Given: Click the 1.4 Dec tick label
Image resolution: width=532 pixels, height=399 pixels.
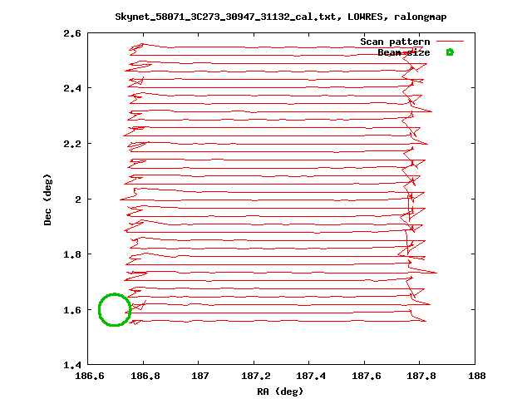Looking at the screenshot, I should [72, 365].
